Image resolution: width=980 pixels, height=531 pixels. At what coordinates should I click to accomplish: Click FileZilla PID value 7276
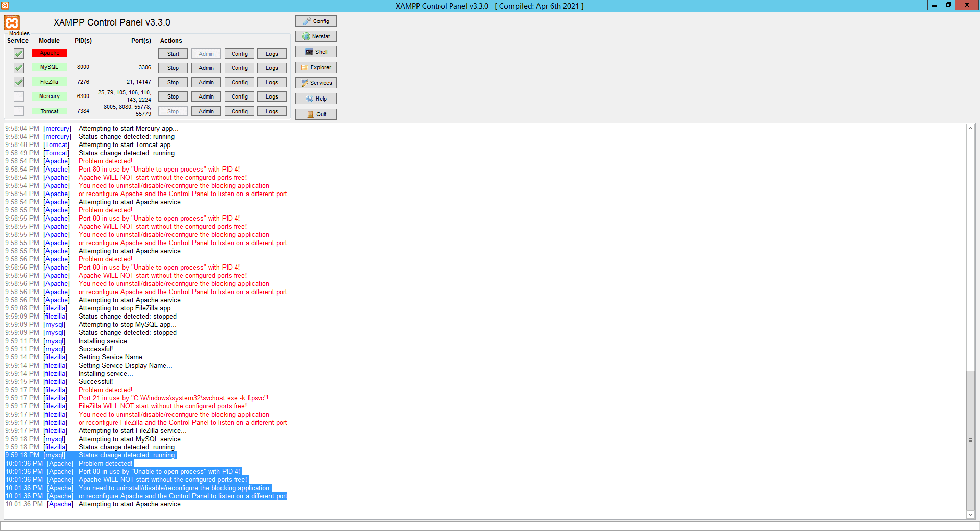(83, 82)
